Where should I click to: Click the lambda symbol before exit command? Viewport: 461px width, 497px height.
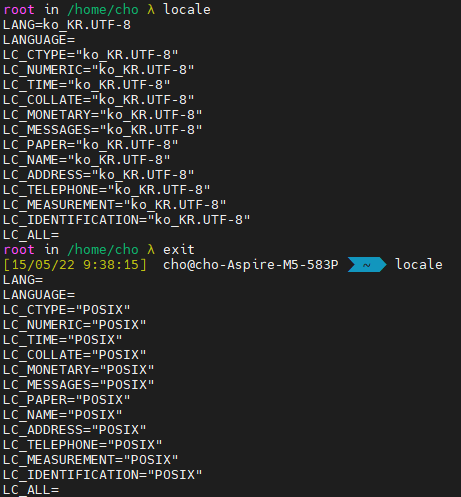click(151, 250)
